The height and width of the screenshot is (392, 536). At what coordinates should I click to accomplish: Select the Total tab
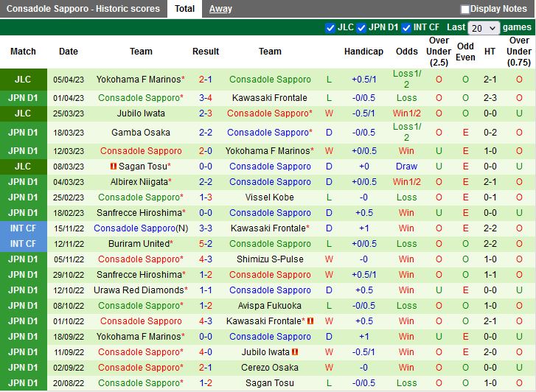(x=184, y=9)
